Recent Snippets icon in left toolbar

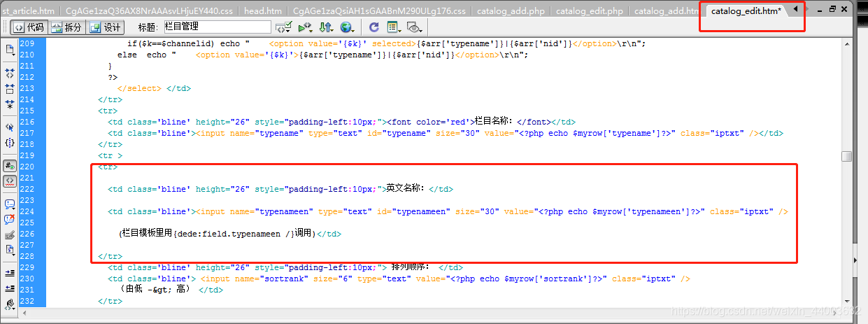(x=10, y=249)
